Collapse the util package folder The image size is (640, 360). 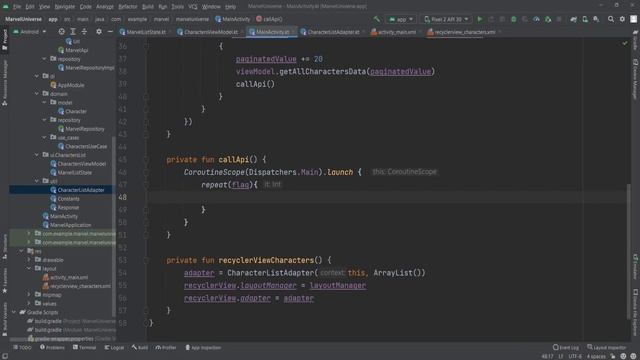(37, 181)
